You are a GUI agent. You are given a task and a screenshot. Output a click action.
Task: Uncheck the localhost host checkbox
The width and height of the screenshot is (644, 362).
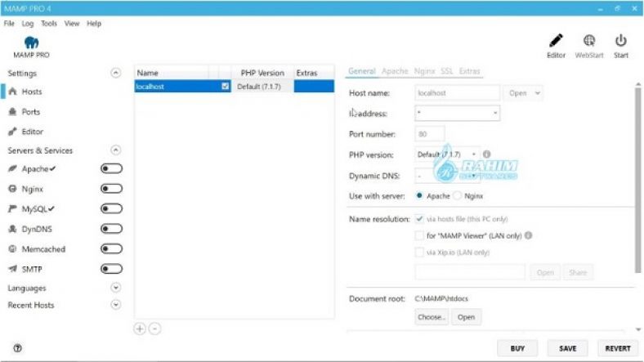[225, 86]
